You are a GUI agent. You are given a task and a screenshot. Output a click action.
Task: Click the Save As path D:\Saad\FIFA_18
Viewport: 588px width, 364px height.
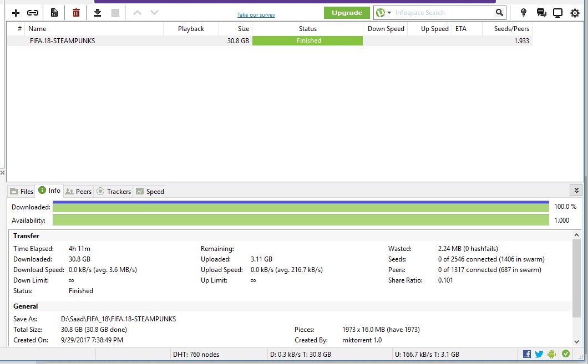[x=119, y=319]
